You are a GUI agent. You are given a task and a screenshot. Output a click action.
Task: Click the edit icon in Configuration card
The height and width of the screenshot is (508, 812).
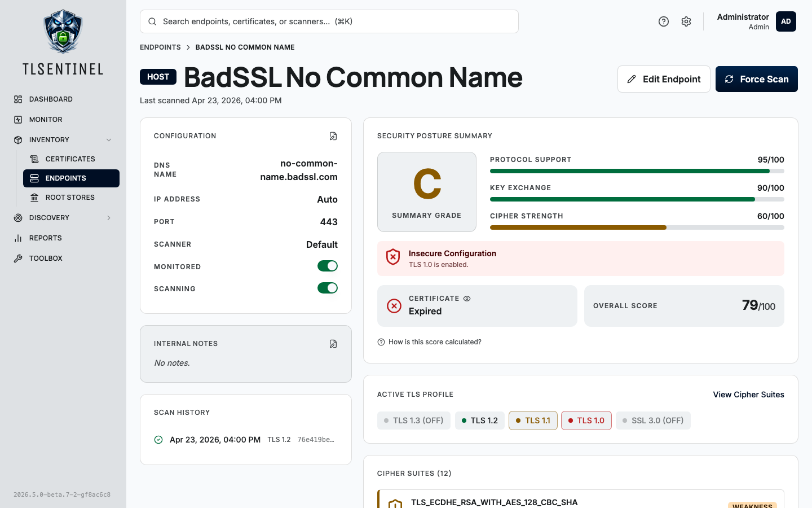(333, 136)
